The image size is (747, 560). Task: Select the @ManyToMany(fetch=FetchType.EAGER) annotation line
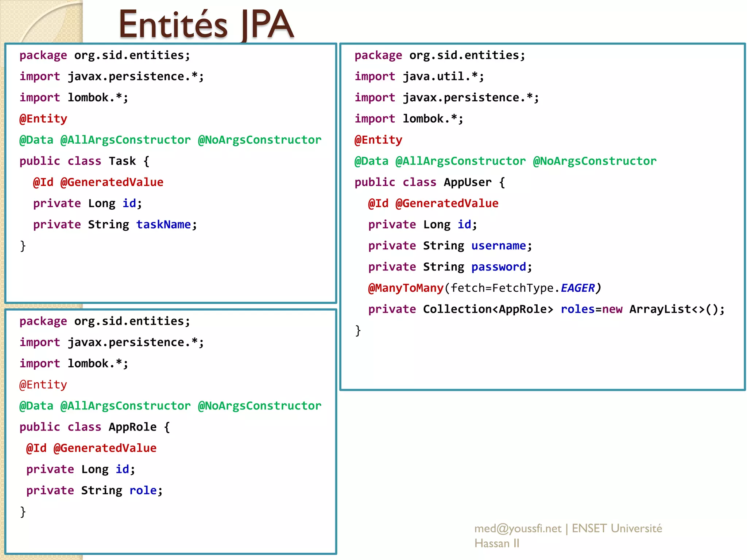484,288
